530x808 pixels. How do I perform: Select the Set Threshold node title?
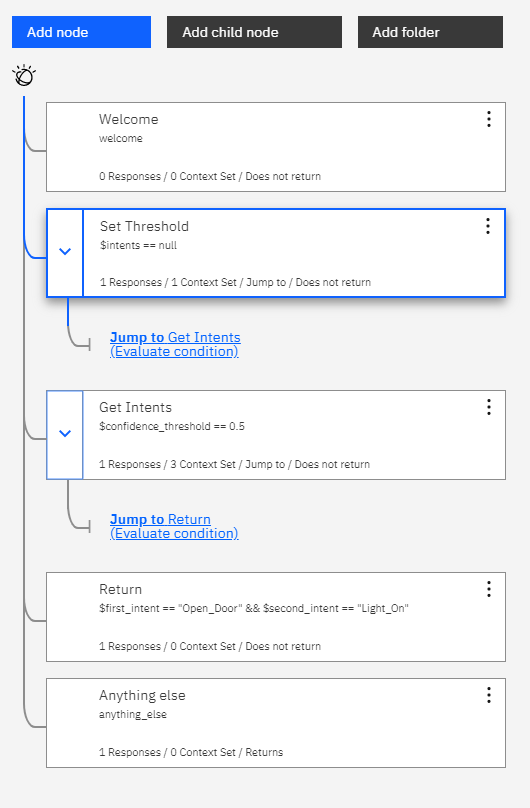144,226
